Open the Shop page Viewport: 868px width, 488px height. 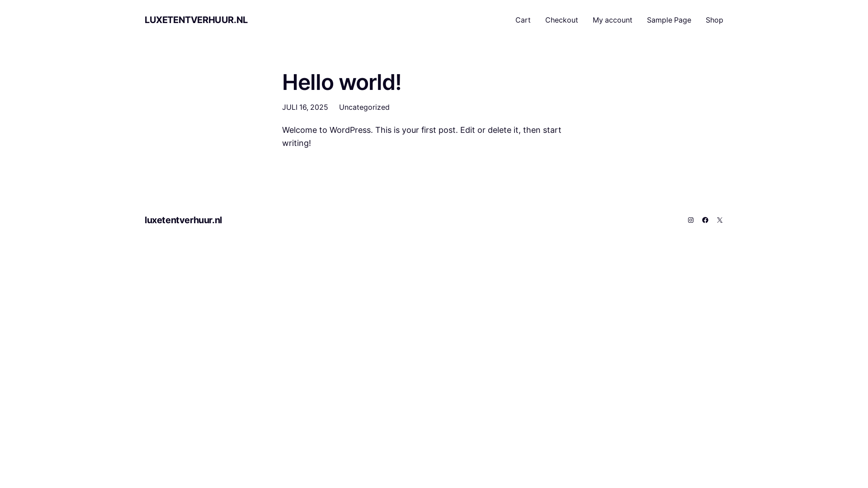pos(714,20)
